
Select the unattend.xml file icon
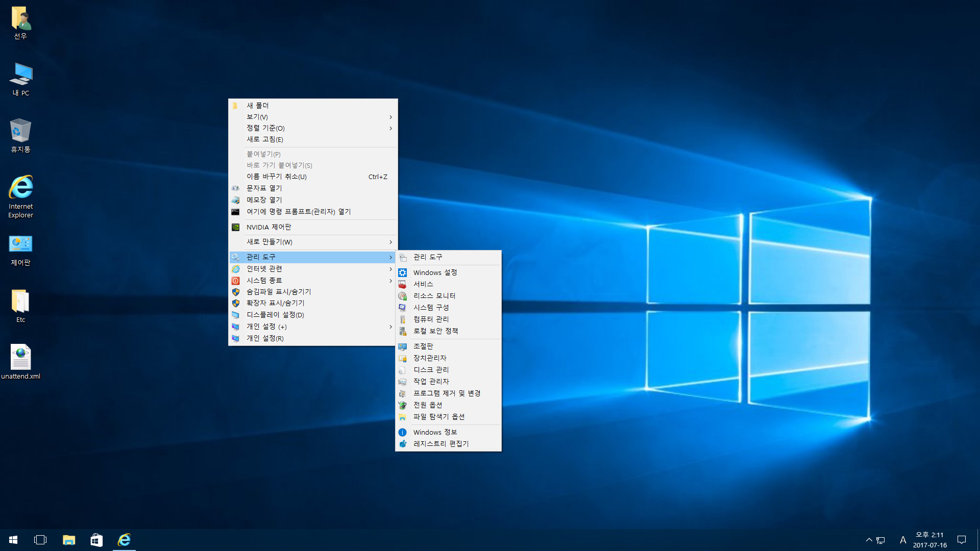[20, 362]
